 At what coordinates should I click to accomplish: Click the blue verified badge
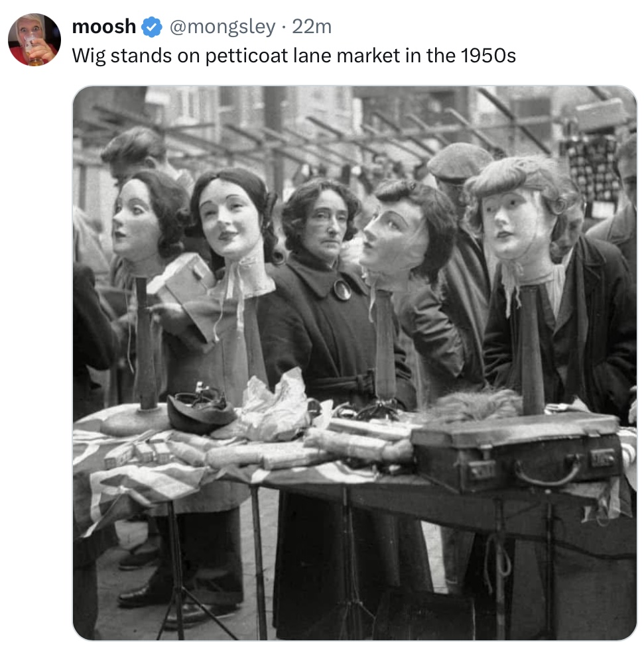tap(153, 27)
